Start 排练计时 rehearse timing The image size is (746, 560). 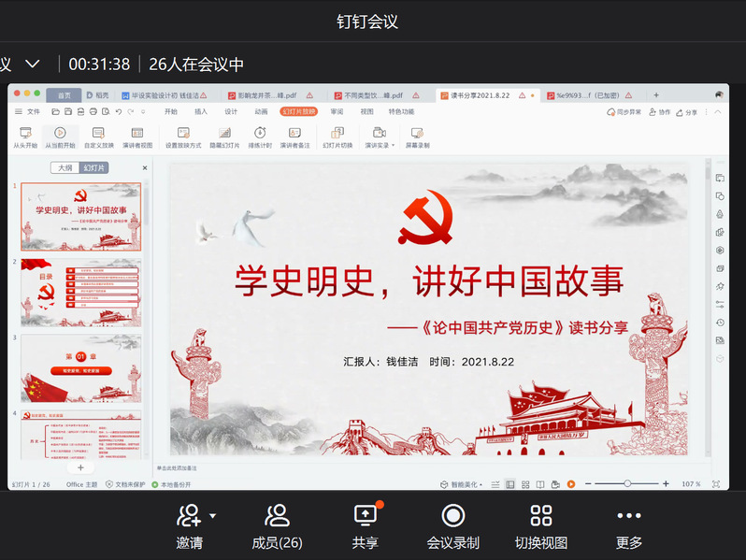pos(260,137)
